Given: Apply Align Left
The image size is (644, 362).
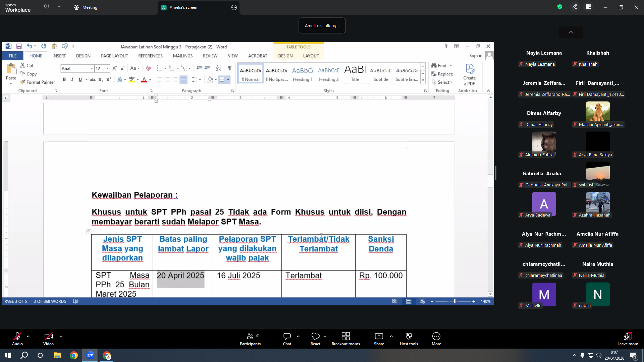Looking at the screenshot, I should [x=159, y=79].
